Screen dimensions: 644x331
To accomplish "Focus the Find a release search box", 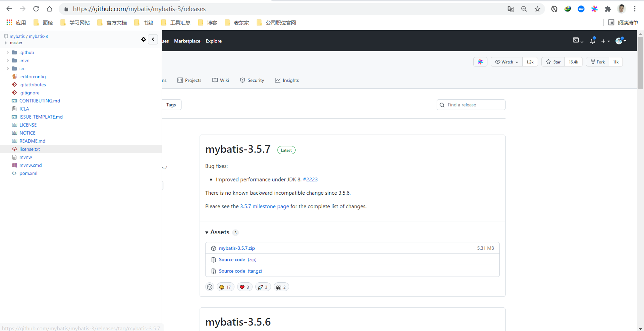I will (471, 105).
